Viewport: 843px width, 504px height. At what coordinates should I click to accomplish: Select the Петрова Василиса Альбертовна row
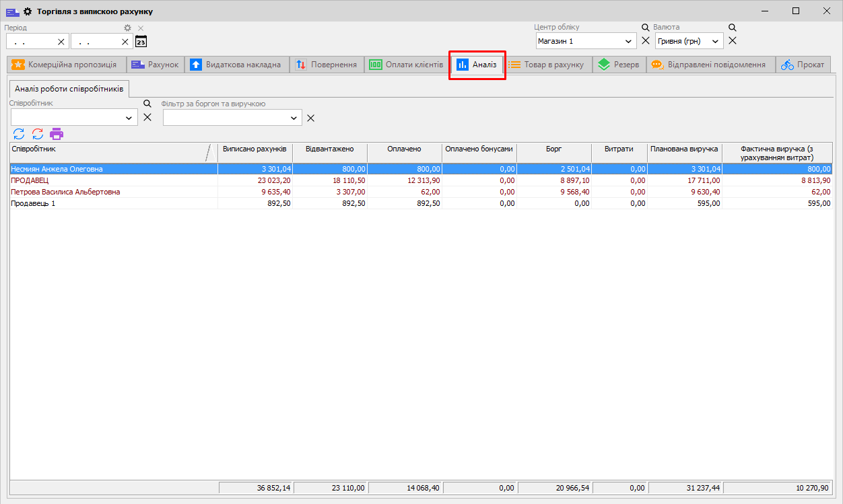click(x=66, y=192)
